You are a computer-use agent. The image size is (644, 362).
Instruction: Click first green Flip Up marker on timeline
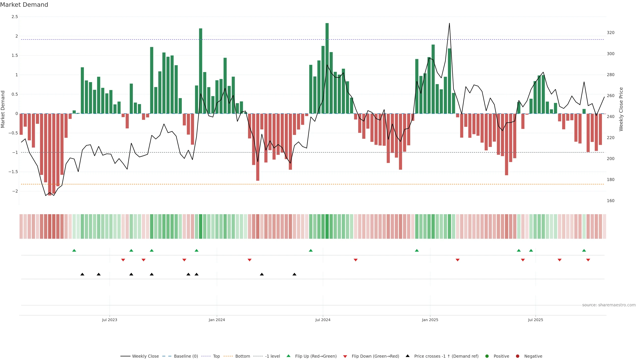74,251
